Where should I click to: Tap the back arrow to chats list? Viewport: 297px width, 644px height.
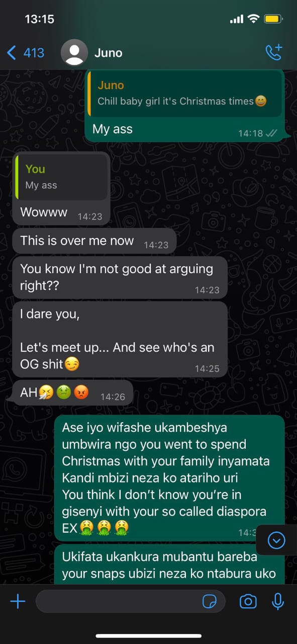pos(12,52)
